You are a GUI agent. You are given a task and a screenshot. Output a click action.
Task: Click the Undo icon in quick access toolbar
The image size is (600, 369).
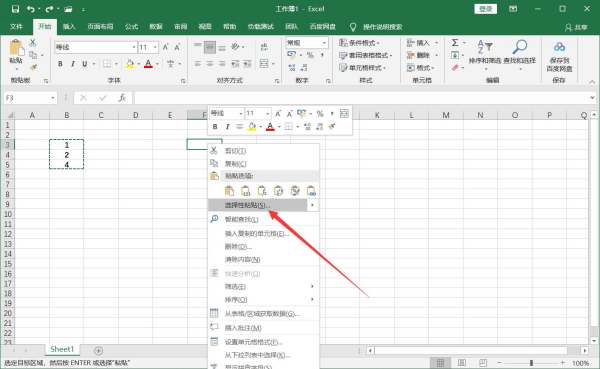click(x=31, y=9)
